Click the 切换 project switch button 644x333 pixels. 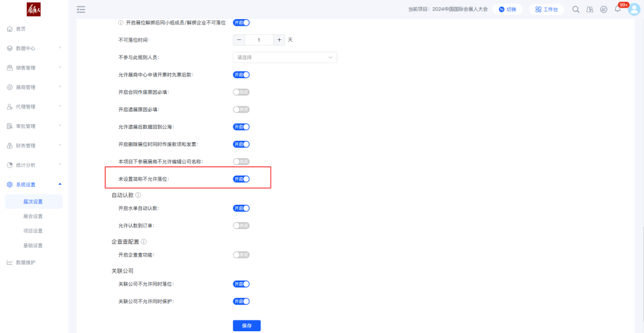[507, 9]
